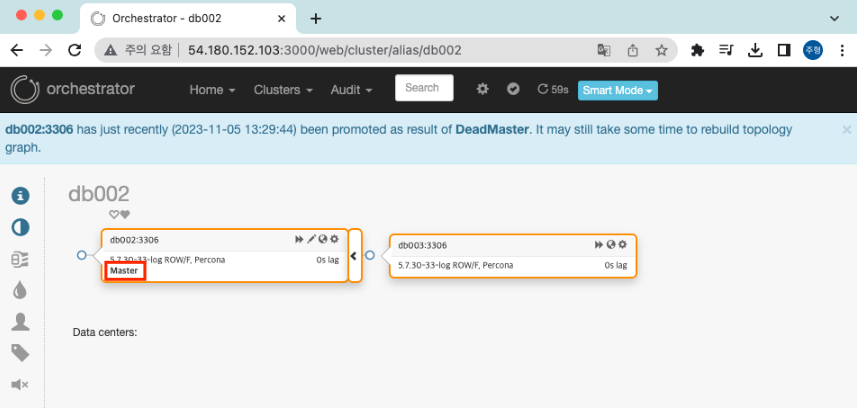Open the Audit dropdown menu
The width and height of the screenshot is (857, 408).
pos(351,90)
